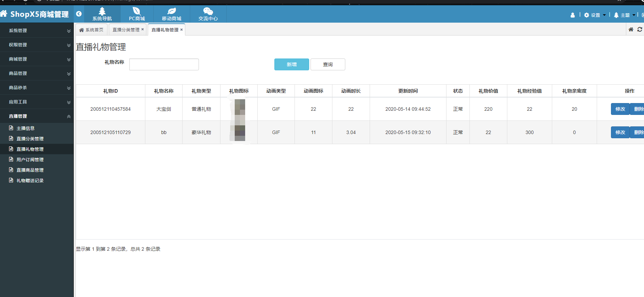
Task: Collapse sidebar with the round arrow icon
Action: pyautogui.click(x=79, y=14)
